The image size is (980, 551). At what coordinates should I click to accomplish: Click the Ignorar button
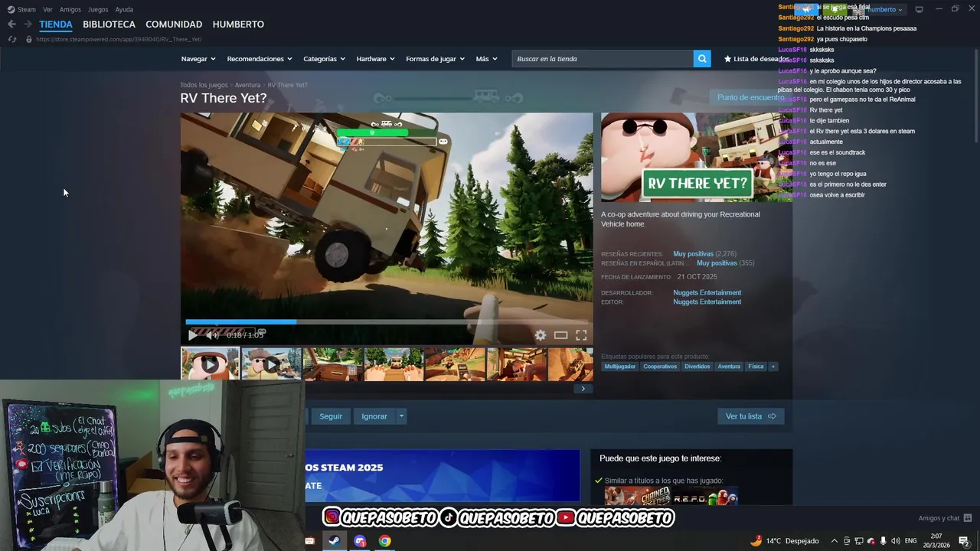374,416
